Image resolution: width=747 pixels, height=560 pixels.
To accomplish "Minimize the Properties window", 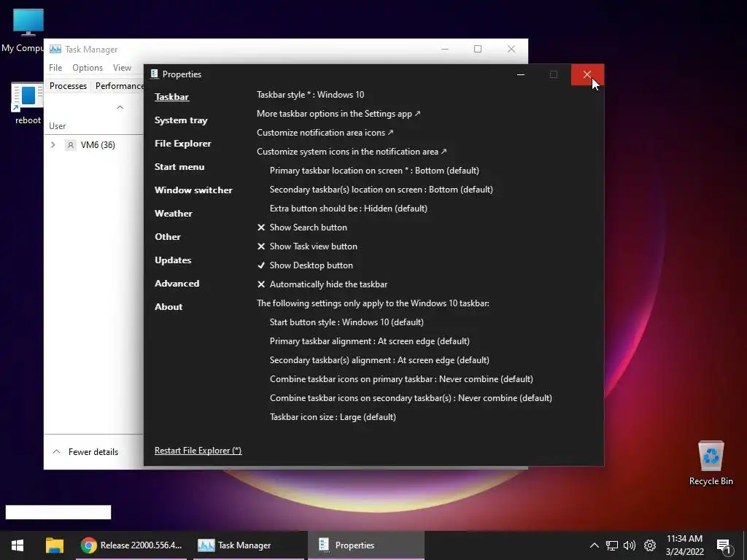I will tap(521, 74).
